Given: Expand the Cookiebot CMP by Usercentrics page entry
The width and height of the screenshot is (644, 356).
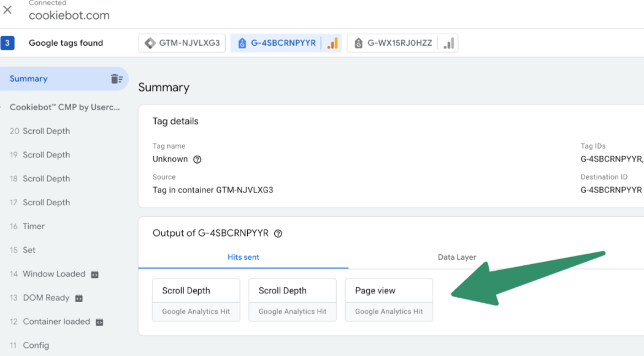Looking at the screenshot, I should pyautogui.click(x=64, y=107).
